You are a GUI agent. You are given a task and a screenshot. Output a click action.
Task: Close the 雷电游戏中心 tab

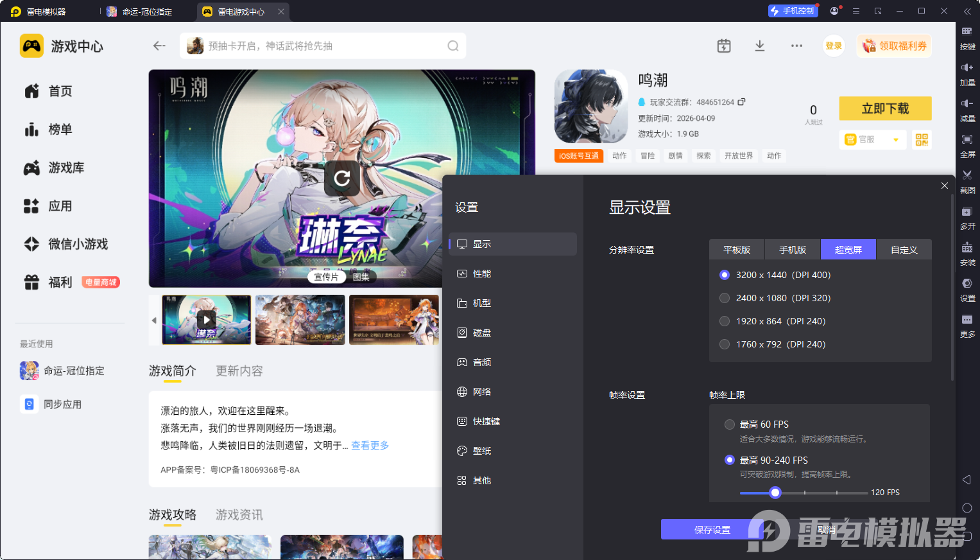point(281,12)
